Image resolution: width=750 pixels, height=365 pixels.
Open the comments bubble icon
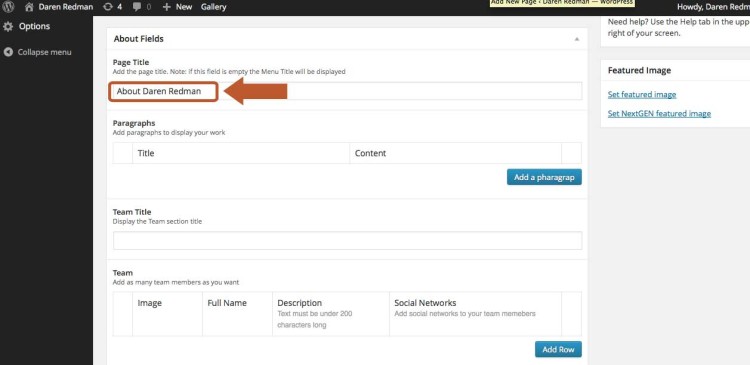(x=137, y=7)
